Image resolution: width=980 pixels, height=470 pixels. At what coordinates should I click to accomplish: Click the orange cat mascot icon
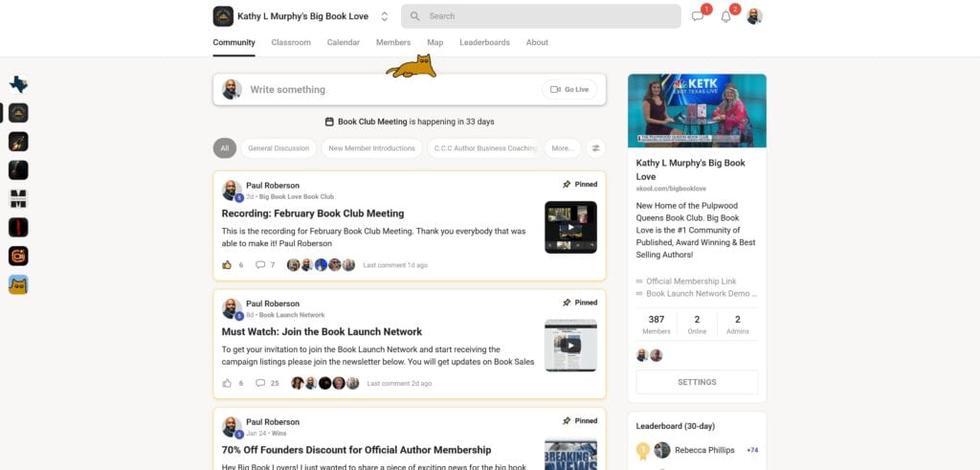coord(412,67)
